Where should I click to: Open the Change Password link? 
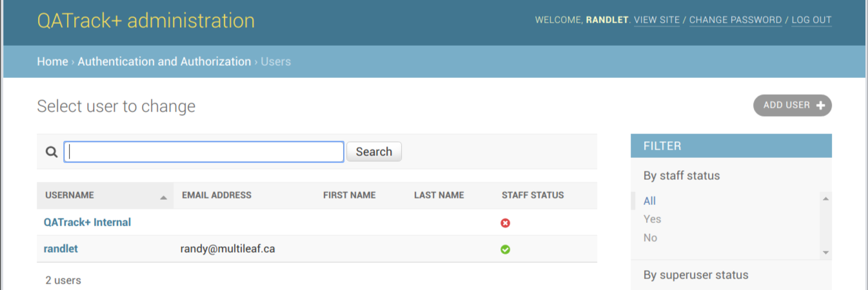pyautogui.click(x=735, y=20)
